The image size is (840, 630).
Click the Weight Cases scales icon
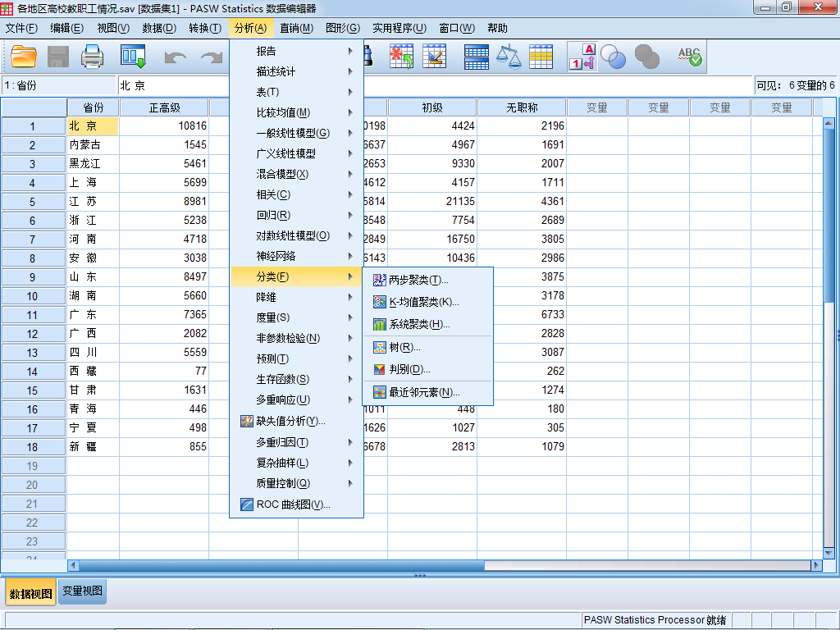[x=509, y=57]
